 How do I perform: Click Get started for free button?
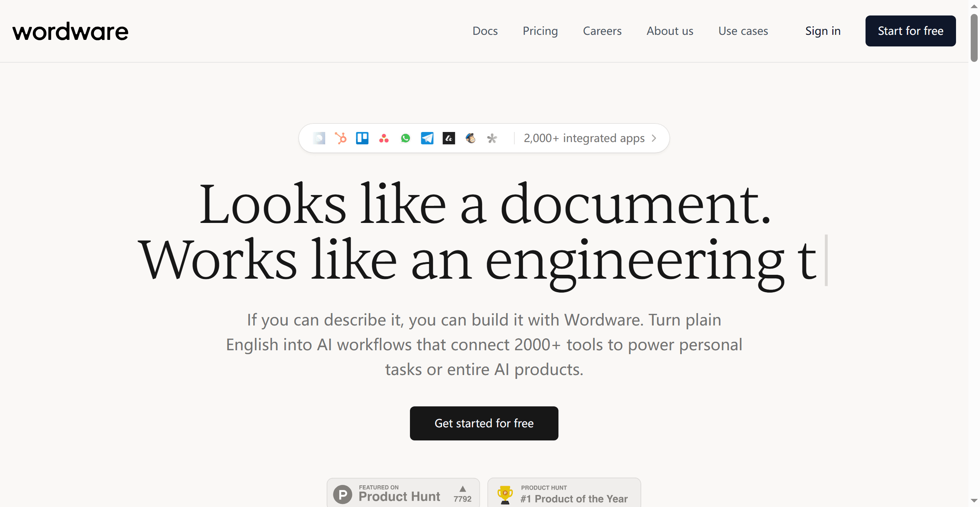pos(484,423)
